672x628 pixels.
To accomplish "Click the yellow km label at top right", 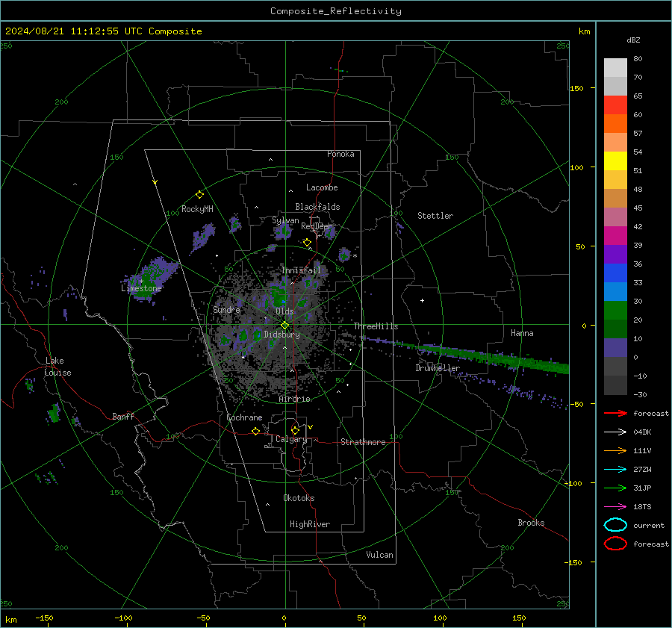I will (x=584, y=31).
